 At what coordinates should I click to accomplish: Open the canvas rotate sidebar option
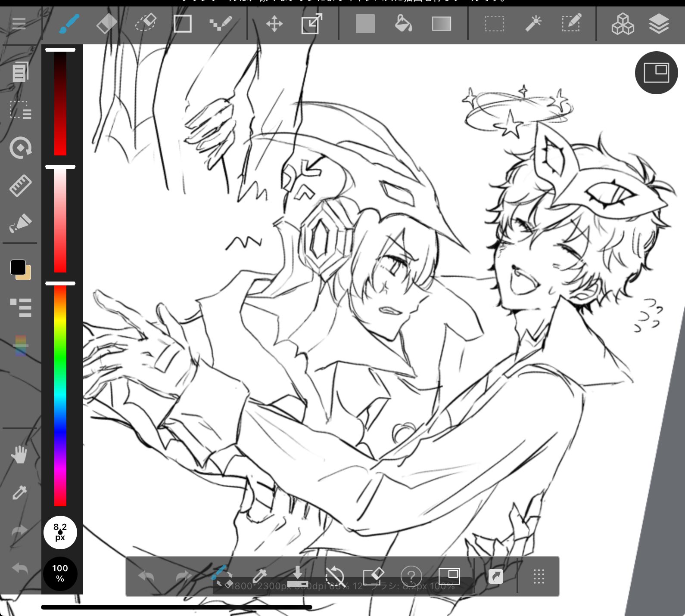[20, 148]
